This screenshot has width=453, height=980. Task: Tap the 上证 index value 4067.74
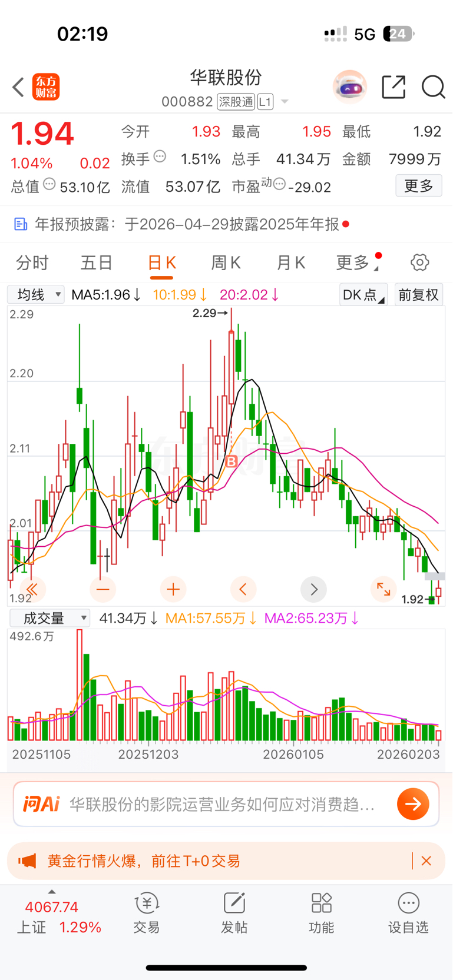(x=52, y=907)
